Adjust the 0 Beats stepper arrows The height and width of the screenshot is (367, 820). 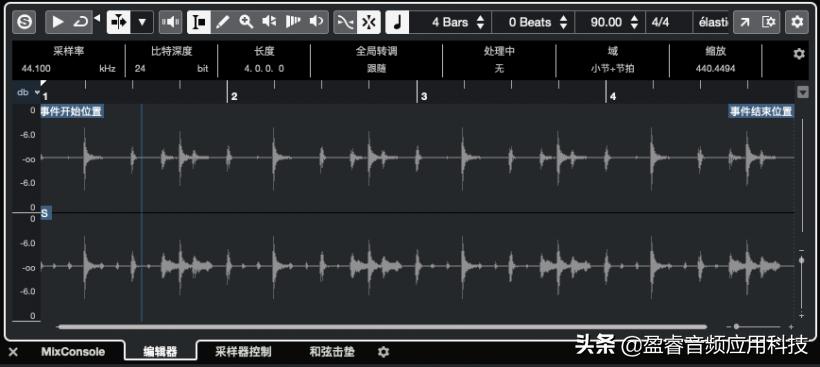tap(563, 22)
